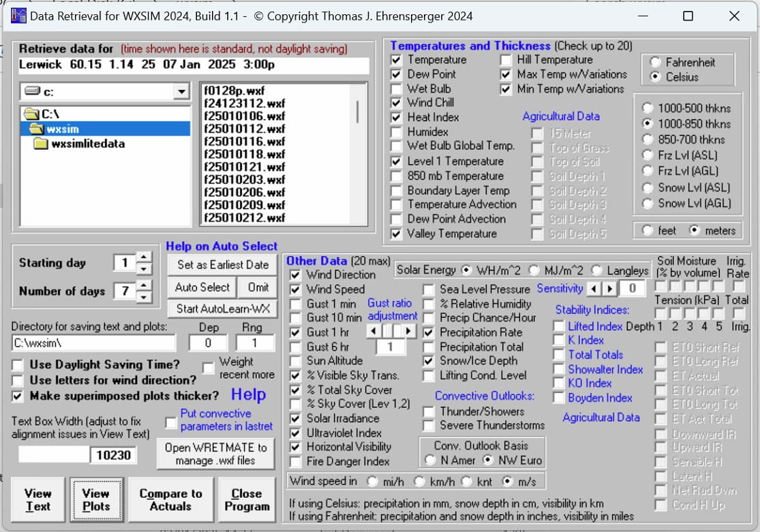Enable Severe Thunderstorms outlook checkbox

pyautogui.click(x=429, y=426)
